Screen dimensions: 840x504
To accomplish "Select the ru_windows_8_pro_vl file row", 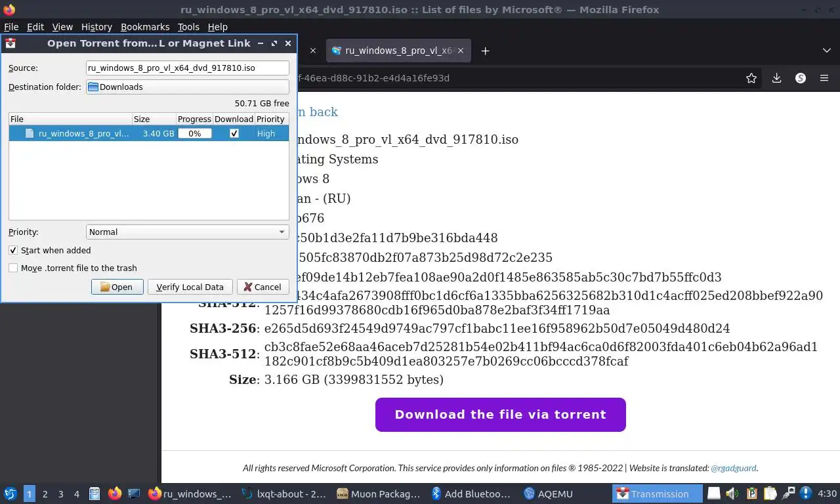I will click(149, 133).
